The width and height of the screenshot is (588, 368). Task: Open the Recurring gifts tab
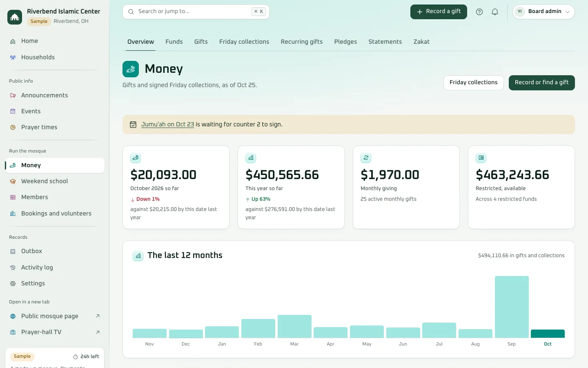pyautogui.click(x=302, y=42)
